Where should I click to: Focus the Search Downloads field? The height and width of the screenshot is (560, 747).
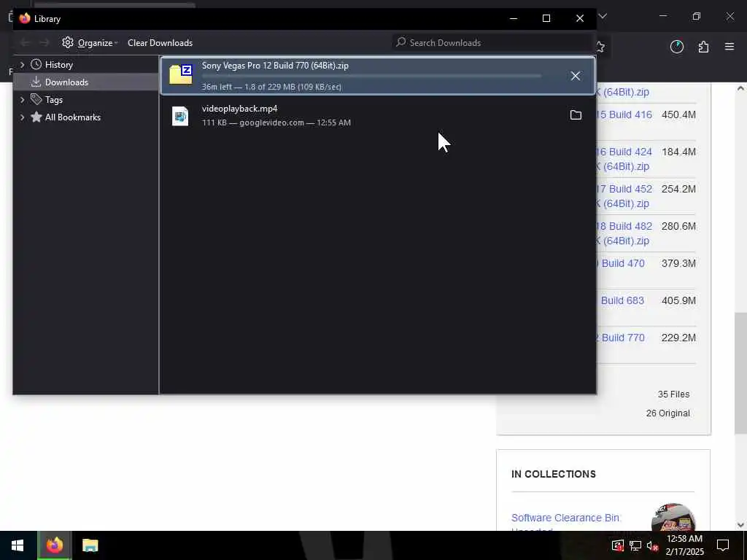[x=493, y=42]
